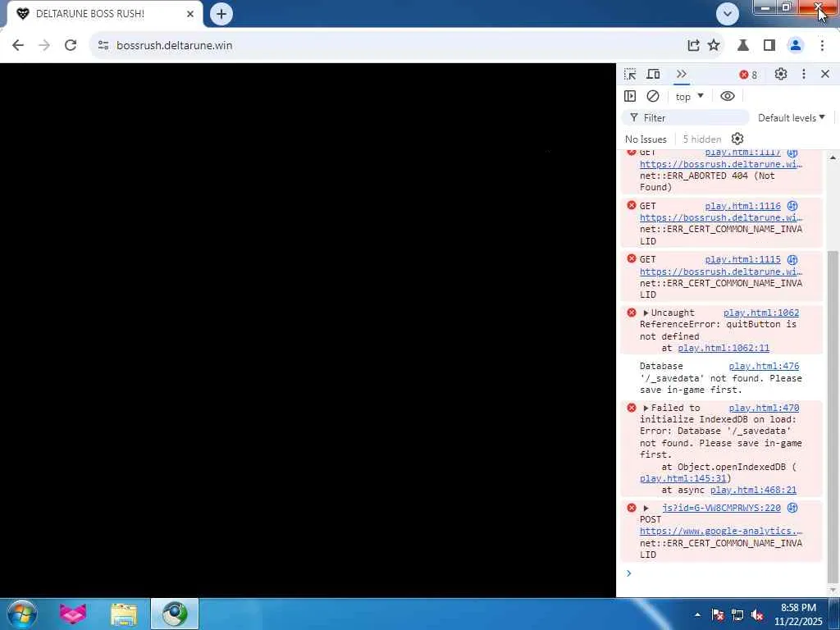The height and width of the screenshot is (630, 840).
Task: Open the play.html:145:31 stack link
Action: coord(683,478)
